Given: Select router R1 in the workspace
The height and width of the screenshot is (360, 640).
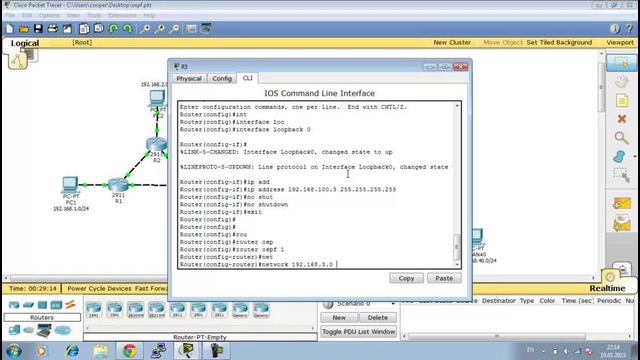Looking at the screenshot, I should coord(118,185).
